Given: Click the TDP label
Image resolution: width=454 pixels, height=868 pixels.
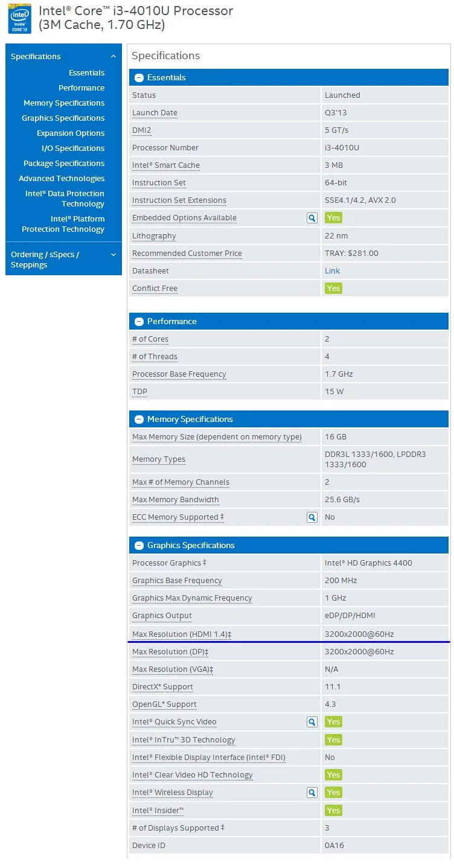Looking at the screenshot, I should (x=139, y=392).
